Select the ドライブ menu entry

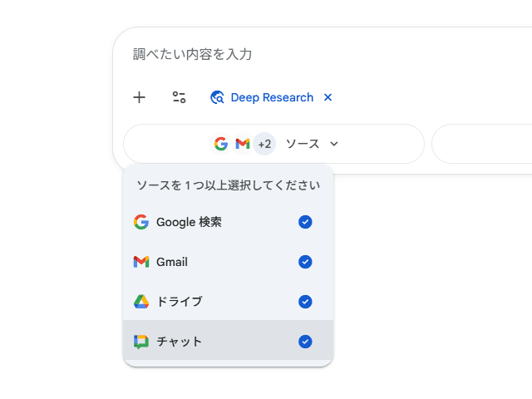[x=180, y=302]
